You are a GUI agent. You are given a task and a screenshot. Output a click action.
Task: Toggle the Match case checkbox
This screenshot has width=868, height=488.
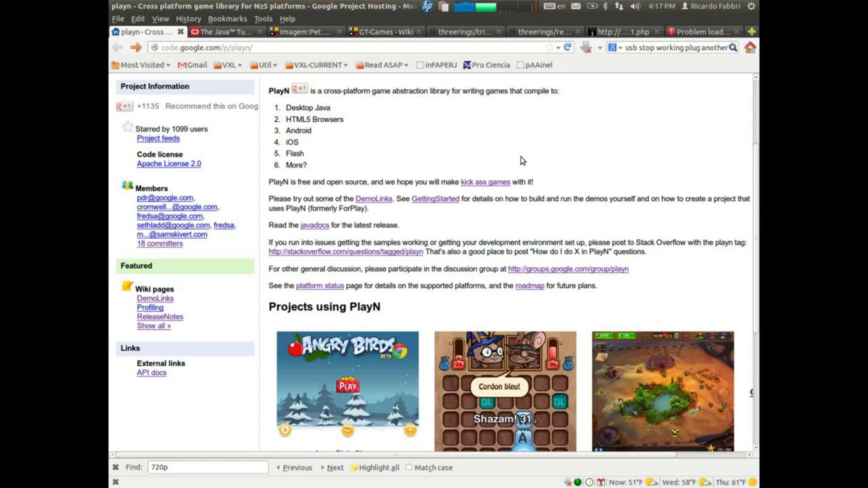click(409, 467)
